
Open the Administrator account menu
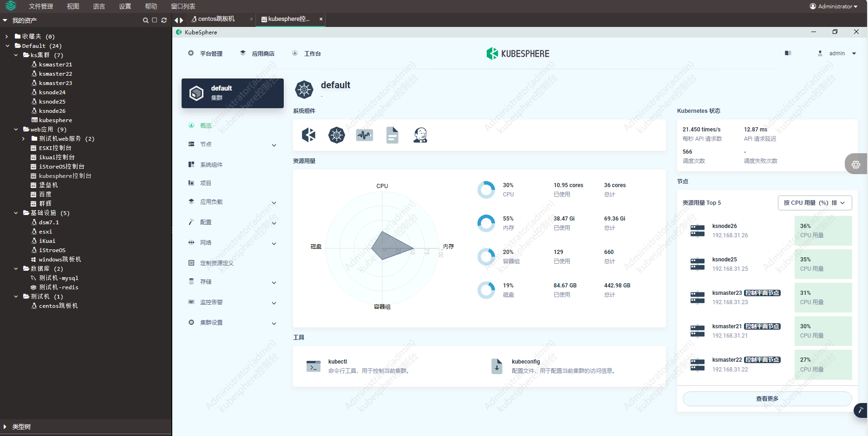coord(834,7)
